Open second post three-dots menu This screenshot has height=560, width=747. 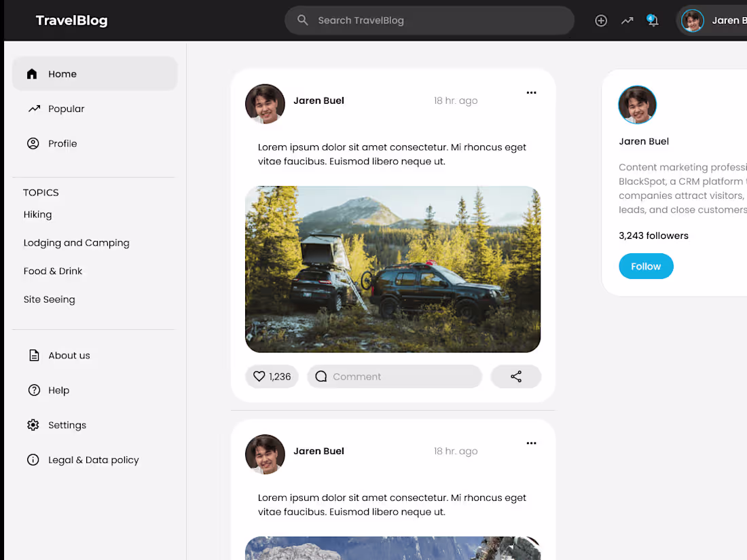pos(531,443)
